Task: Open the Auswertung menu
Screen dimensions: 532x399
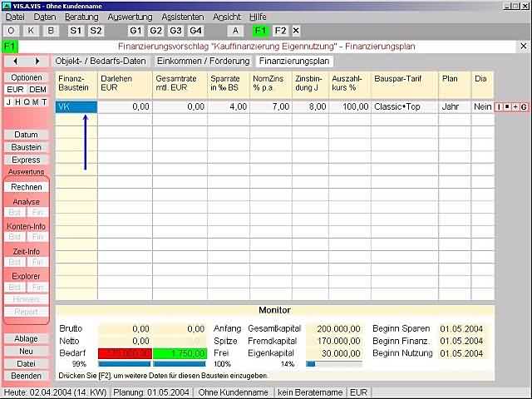Action: tap(130, 17)
